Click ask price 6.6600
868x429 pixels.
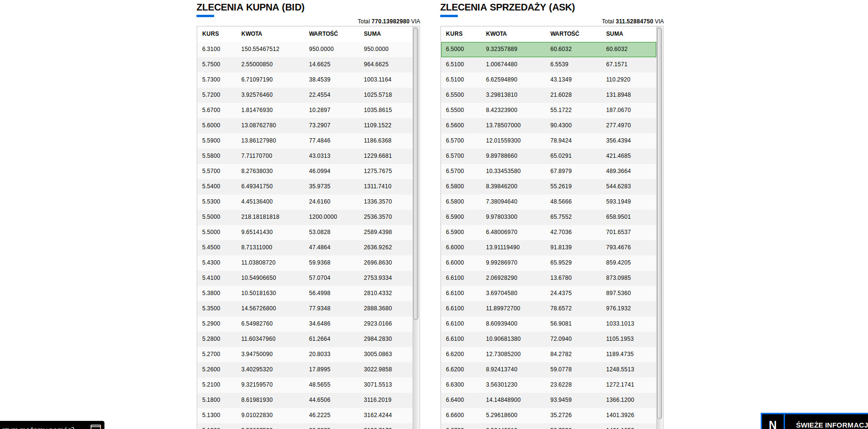[x=455, y=415]
